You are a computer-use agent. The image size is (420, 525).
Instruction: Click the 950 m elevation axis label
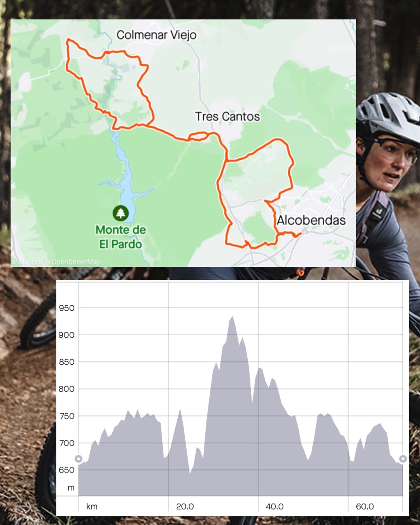pos(66,308)
